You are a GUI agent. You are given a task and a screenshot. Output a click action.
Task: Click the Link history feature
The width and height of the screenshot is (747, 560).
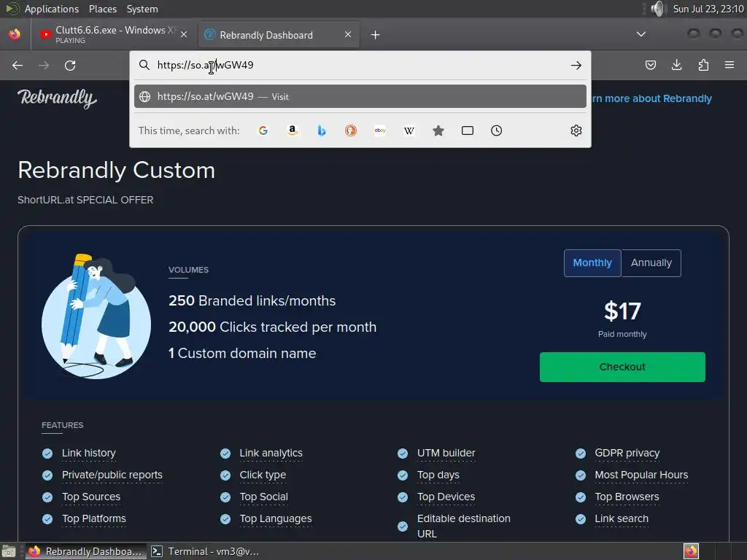[x=88, y=453]
